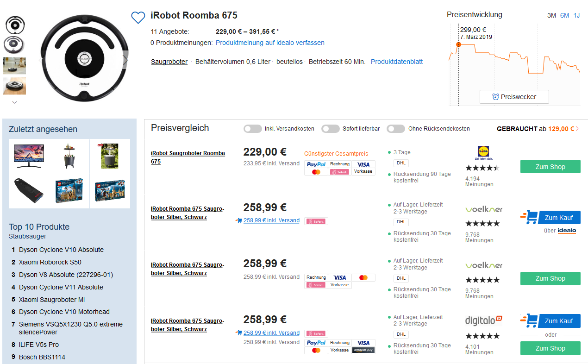This screenshot has height=364, width=588.
Task: Open Produktdatenblatt link
Action: coord(396,62)
